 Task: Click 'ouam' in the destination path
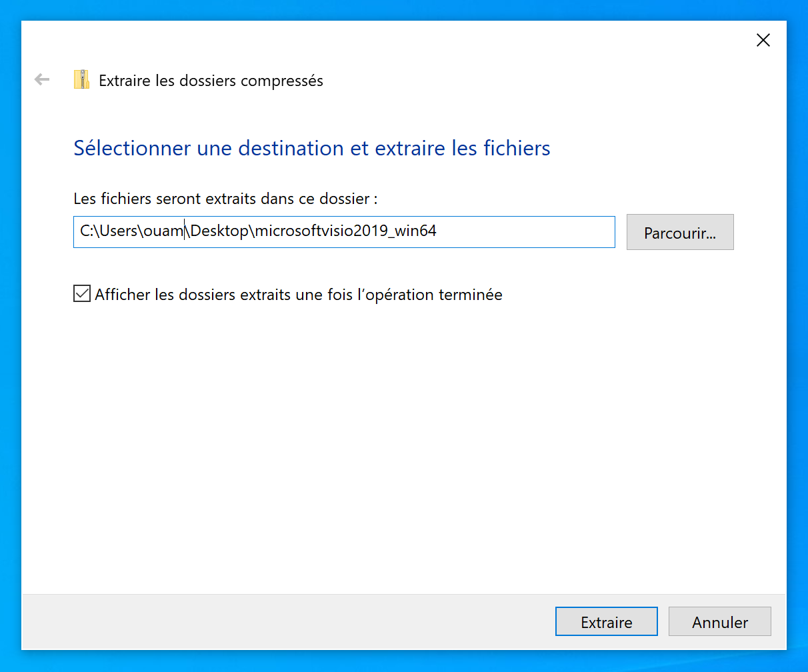[x=163, y=231]
